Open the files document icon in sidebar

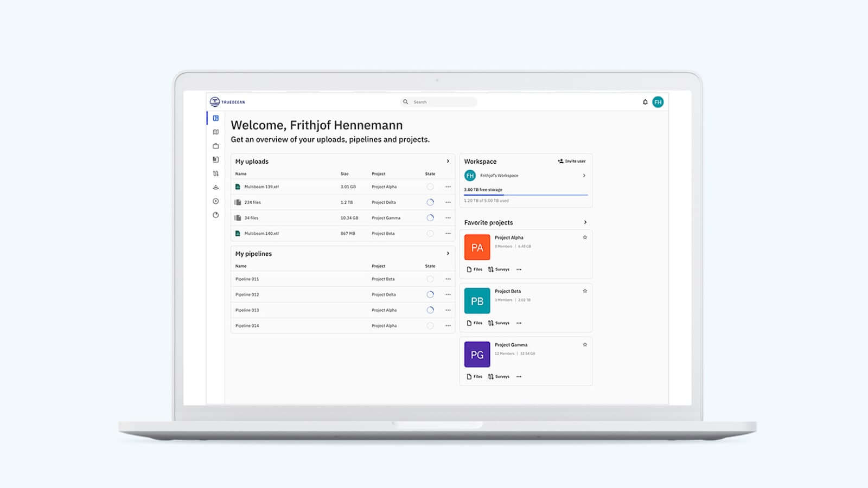coord(216,159)
